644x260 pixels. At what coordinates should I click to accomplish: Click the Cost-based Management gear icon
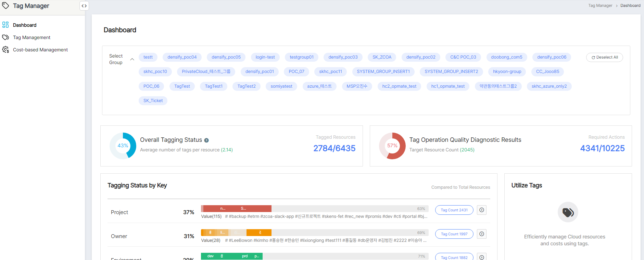[5, 50]
